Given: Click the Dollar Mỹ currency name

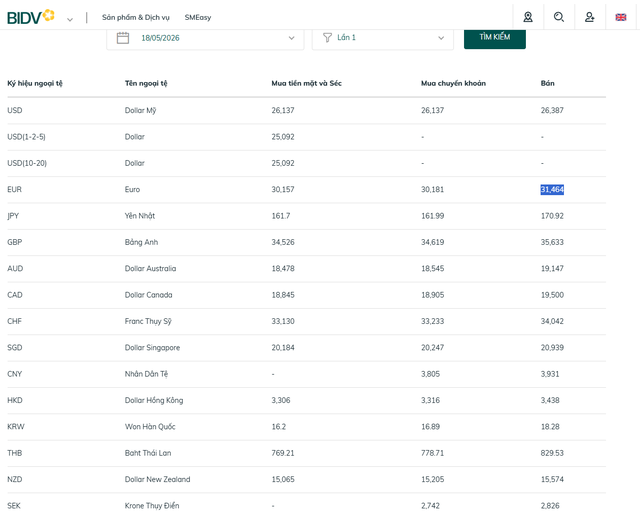Looking at the screenshot, I should (140, 110).
